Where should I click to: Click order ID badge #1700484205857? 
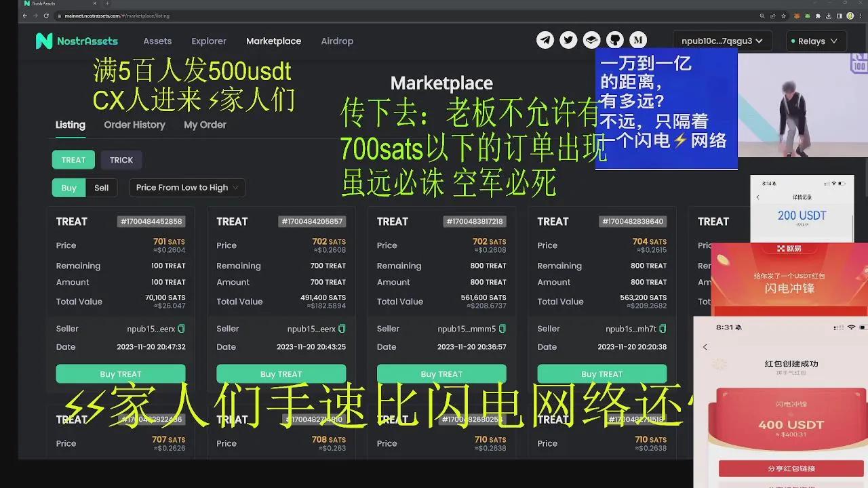(312, 222)
